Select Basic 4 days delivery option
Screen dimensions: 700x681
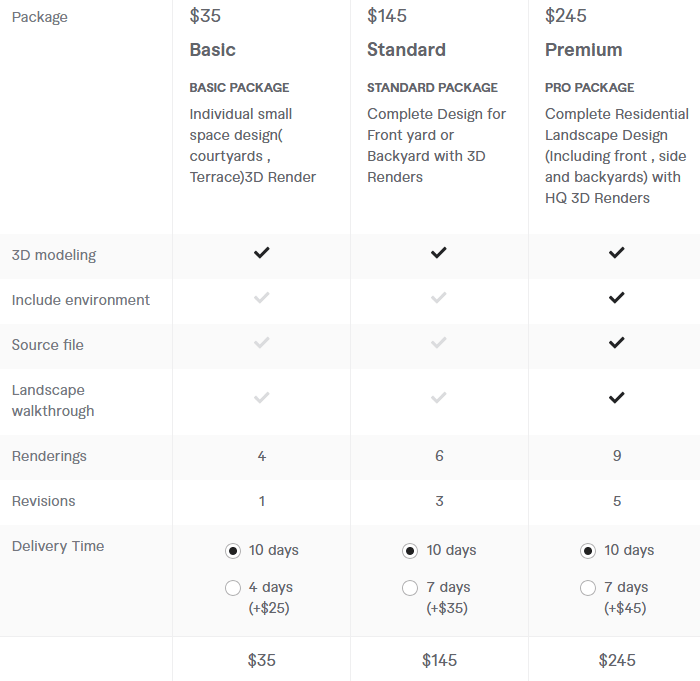tap(233, 588)
